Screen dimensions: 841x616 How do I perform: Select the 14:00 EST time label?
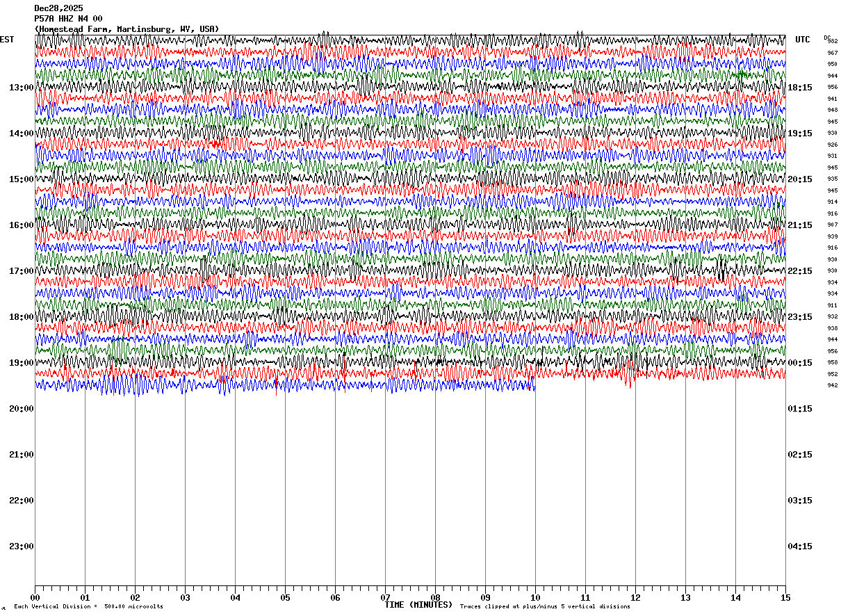point(22,133)
